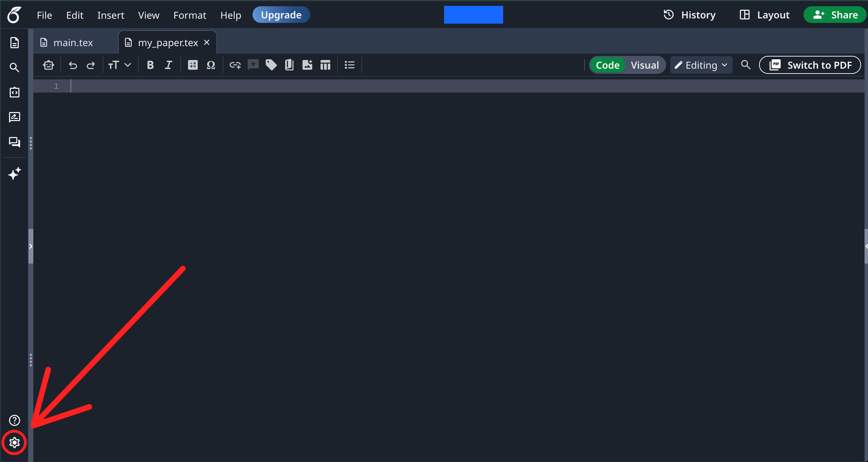Switch editor to Code mode
The height and width of the screenshot is (462, 868).
click(x=608, y=65)
